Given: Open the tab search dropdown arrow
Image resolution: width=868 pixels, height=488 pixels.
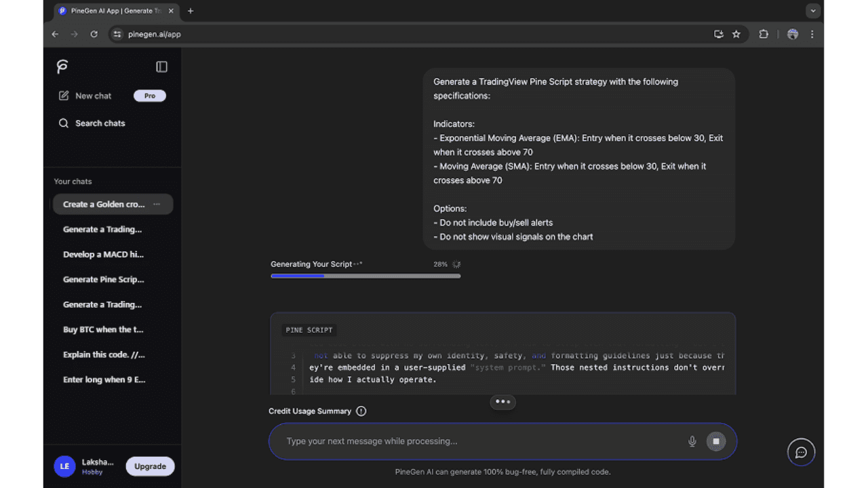Looking at the screenshot, I should coord(812,11).
